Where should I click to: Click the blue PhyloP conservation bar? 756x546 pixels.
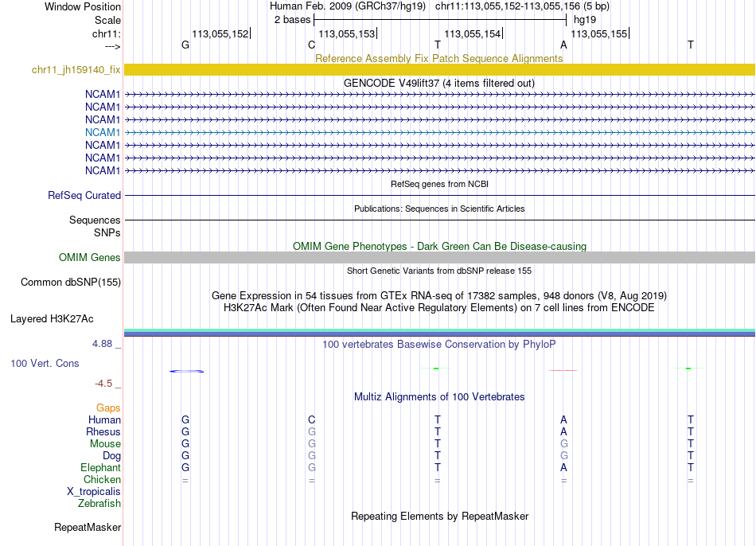point(186,371)
